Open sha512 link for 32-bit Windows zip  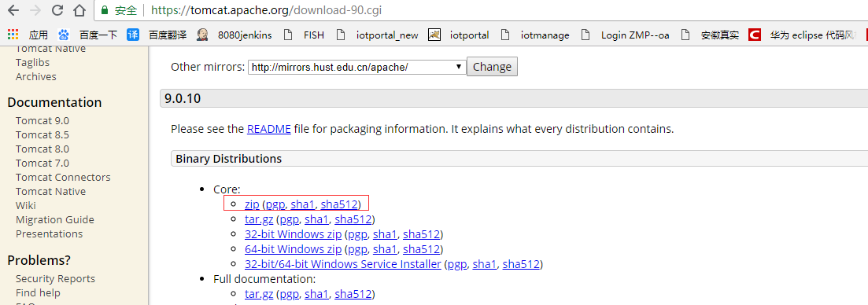click(421, 234)
